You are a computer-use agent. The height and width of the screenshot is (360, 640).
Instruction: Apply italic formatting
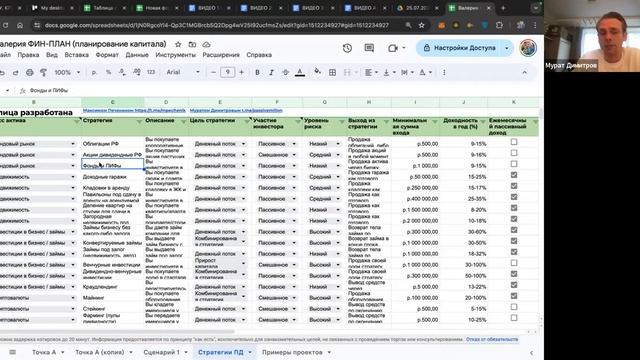click(271, 72)
